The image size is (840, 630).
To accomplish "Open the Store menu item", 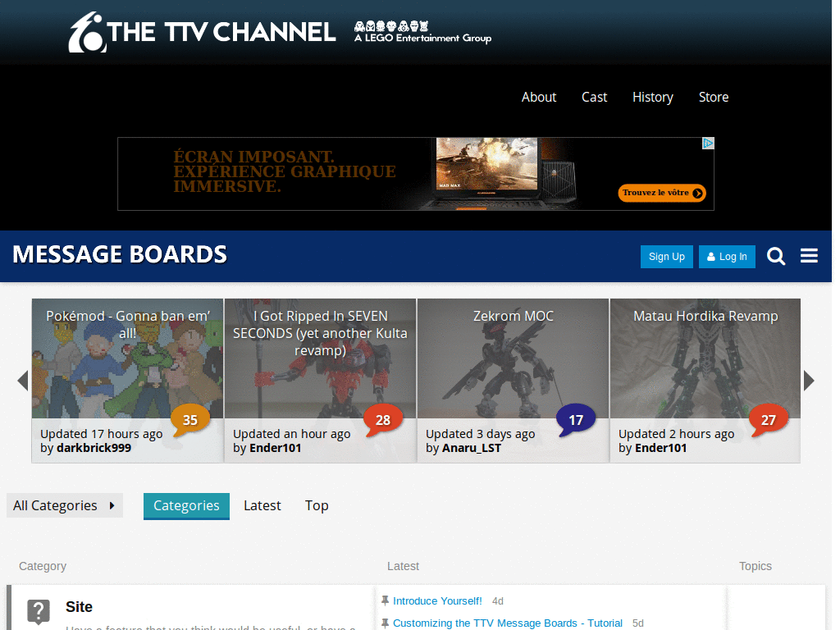I will (713, 97).
